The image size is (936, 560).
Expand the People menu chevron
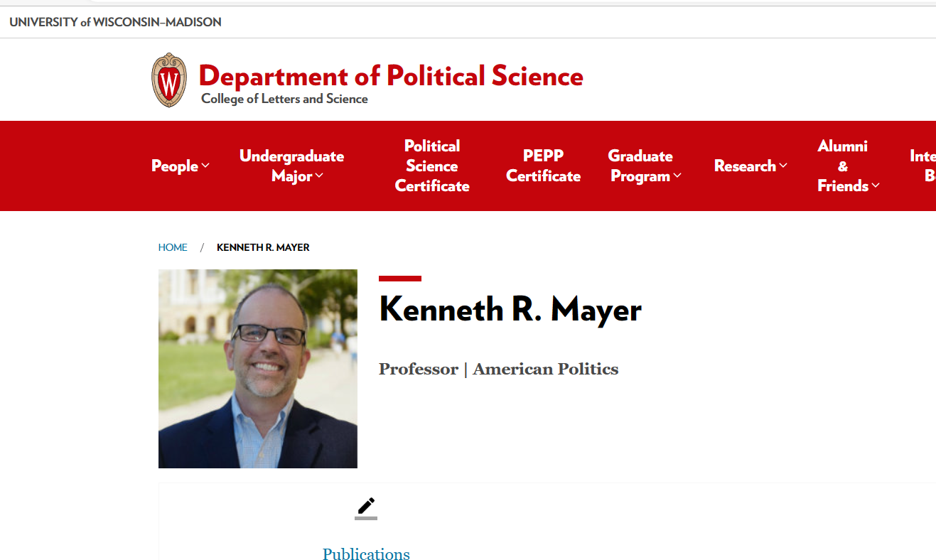(205, 166)
